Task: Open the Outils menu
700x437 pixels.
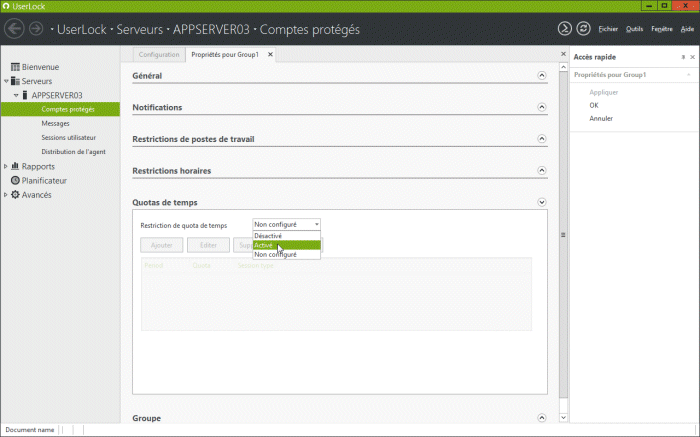Action: pyautogui.click(x=634, y=29)
